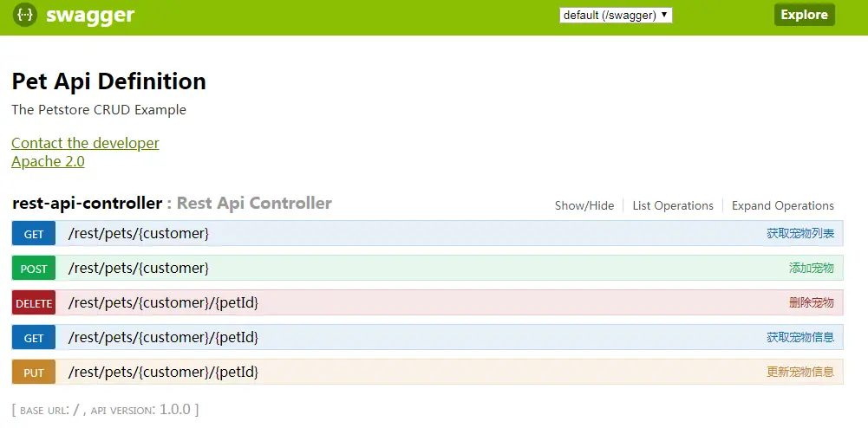Click the 获取宠物列表 operation description
The image size is (868, 428).
(800, 233)
